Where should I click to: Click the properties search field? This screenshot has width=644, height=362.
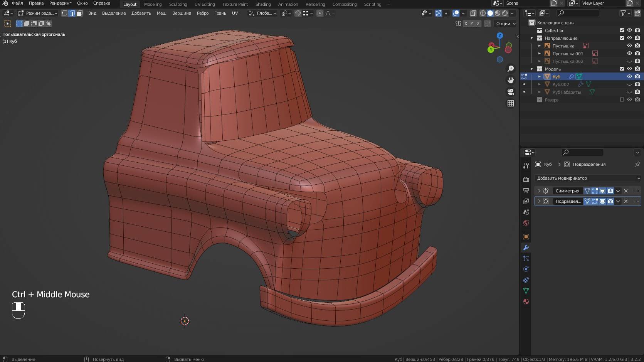click(582, 152)
